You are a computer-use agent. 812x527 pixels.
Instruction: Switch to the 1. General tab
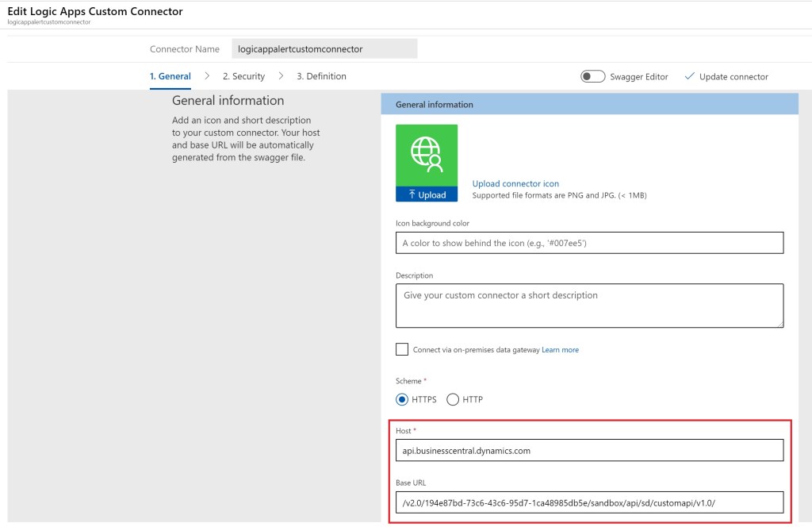coord(170,76)
